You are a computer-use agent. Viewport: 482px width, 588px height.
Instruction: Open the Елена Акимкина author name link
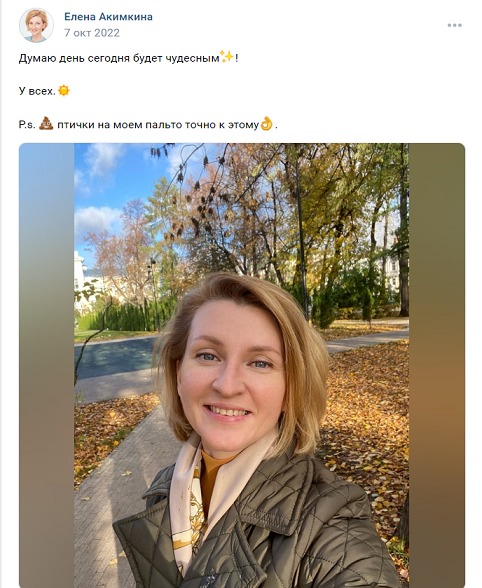(108, 17)
